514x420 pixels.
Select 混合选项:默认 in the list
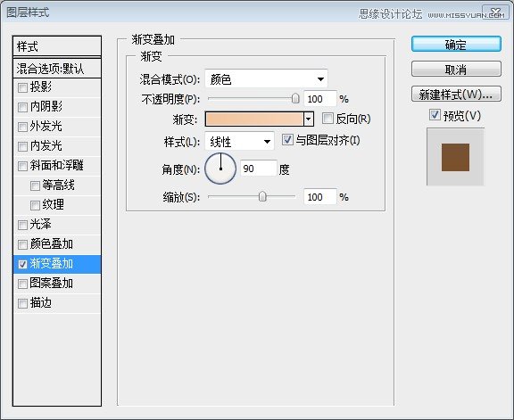[x=57, y=69]
